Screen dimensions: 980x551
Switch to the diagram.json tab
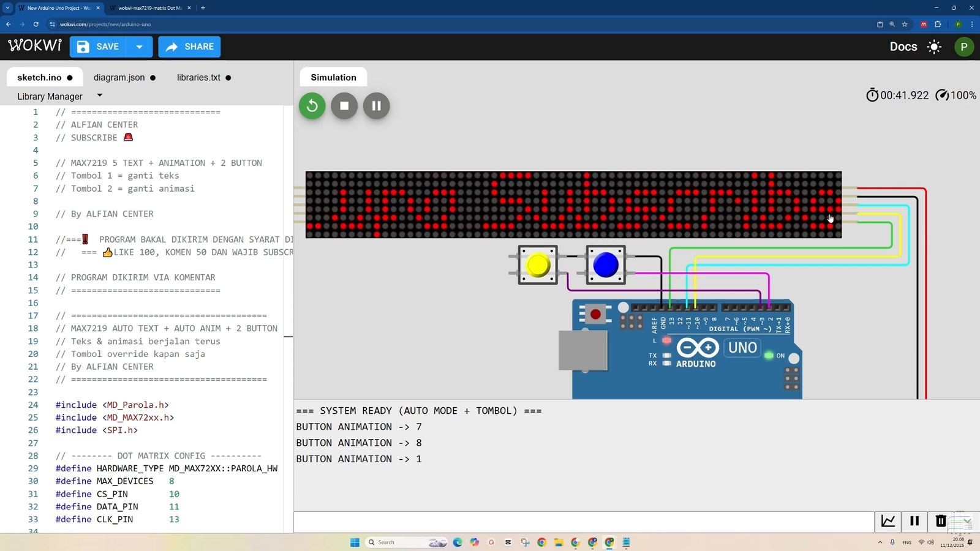coord(124,78)
